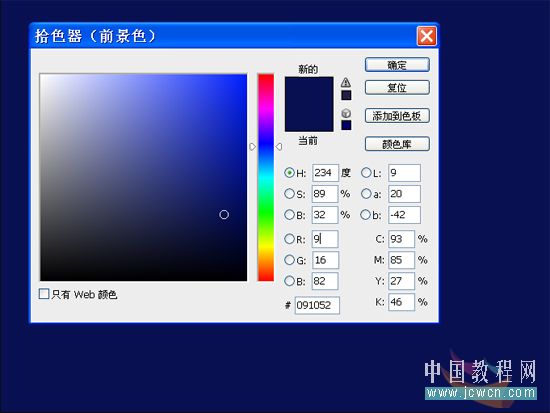Select the H hue radio button
Screen dimensions: 550x413
[x=289, y=173]
